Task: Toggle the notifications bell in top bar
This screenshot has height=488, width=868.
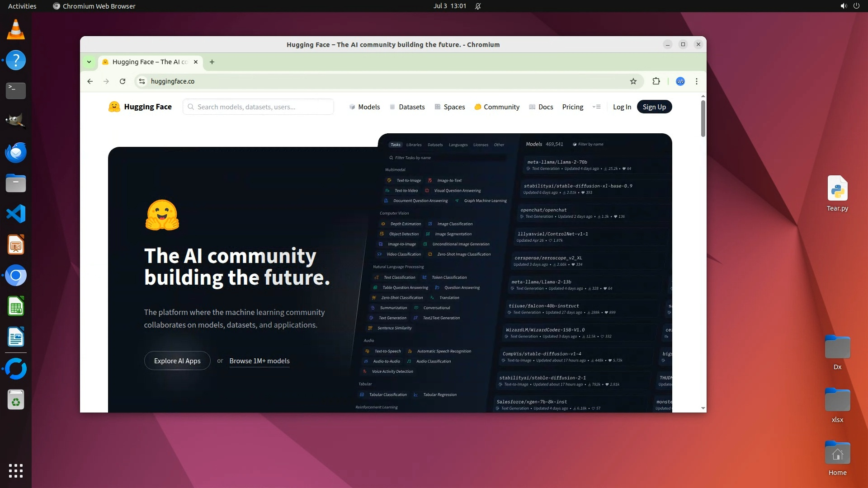Action: click(478, 6)
